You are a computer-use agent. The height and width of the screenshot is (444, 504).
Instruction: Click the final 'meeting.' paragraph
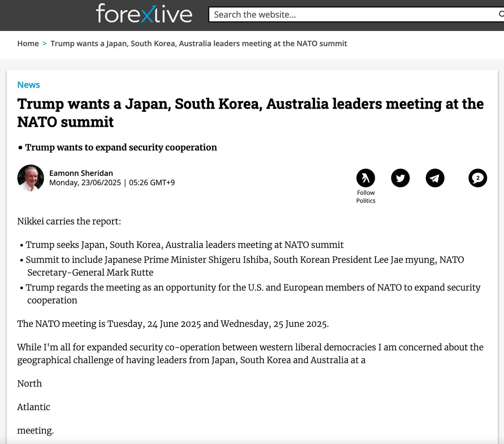[x=35, y=431]
